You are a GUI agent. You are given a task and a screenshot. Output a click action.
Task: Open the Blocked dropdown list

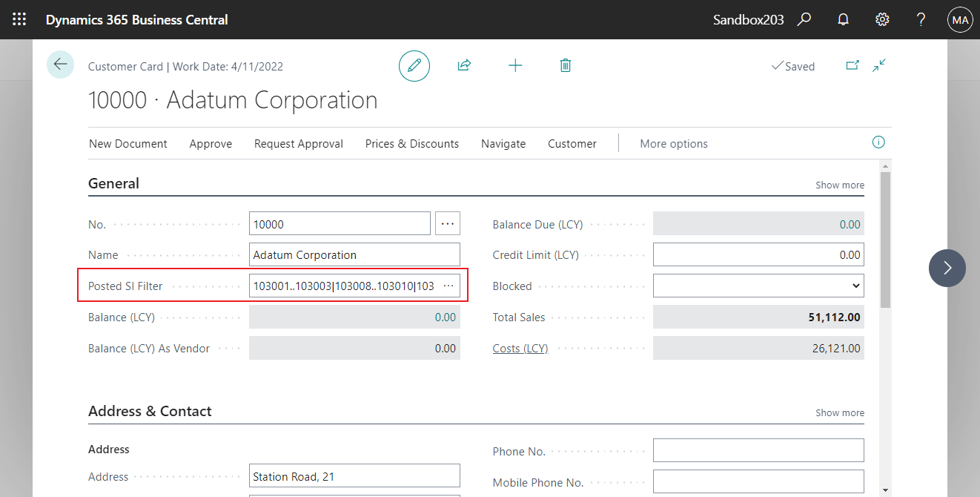(x=852, y=286)
